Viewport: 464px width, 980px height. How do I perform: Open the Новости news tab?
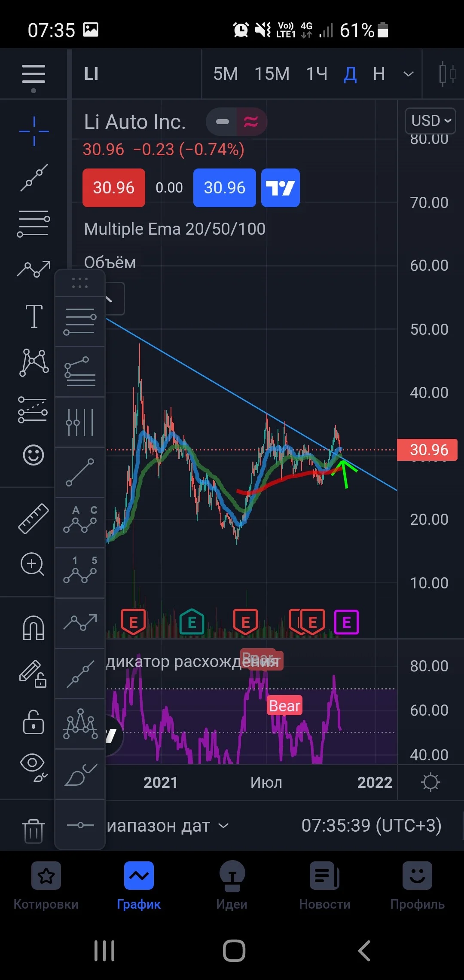pyautogui.click(x=325, y=885)
